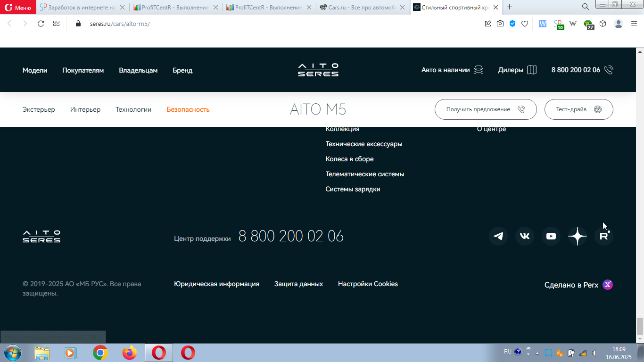
Task: Open the Владельцам menu
Action: 138,70
